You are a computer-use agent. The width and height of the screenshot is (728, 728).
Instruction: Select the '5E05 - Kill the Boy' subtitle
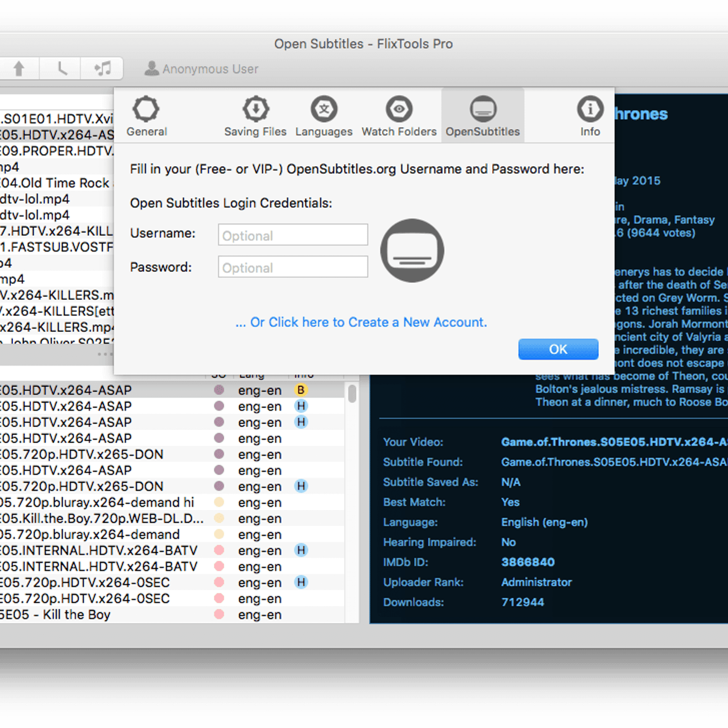coord(172,614)
